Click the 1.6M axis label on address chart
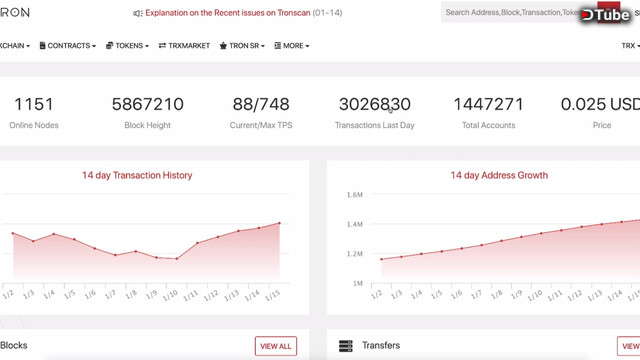The height and width of the screenshot is (360, 640). click(x=354, y=195)
